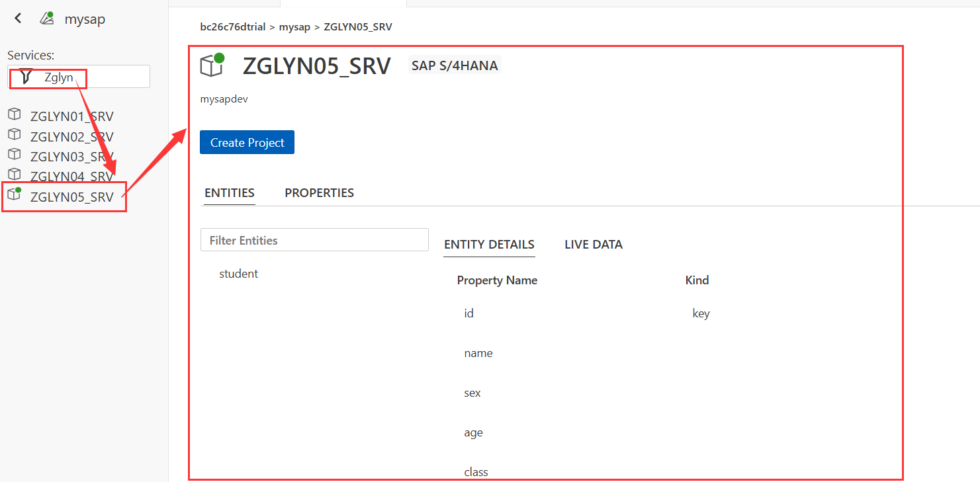Click the Property Name column header
The width and height of the screenshot is (980, 482).
497,280
